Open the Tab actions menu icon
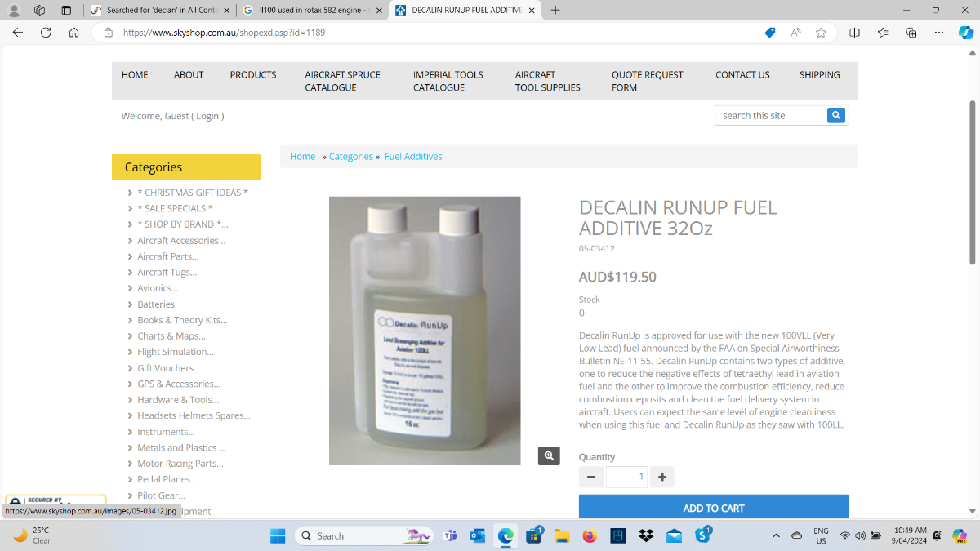Screen dimensions: 980x551 (x=66, y=10)
